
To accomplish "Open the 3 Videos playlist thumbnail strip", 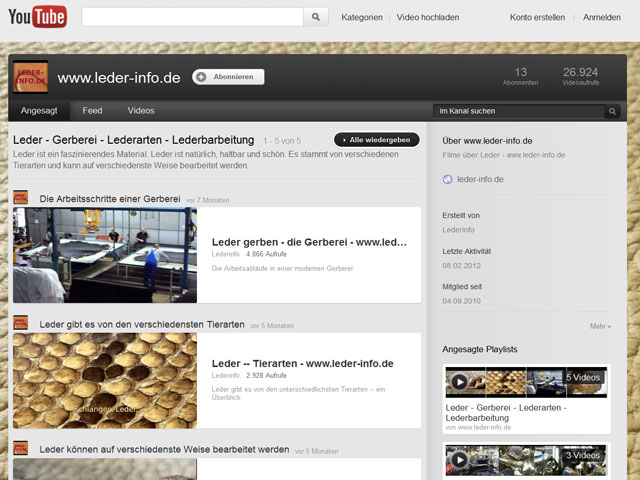I will [x=526, y=460].
